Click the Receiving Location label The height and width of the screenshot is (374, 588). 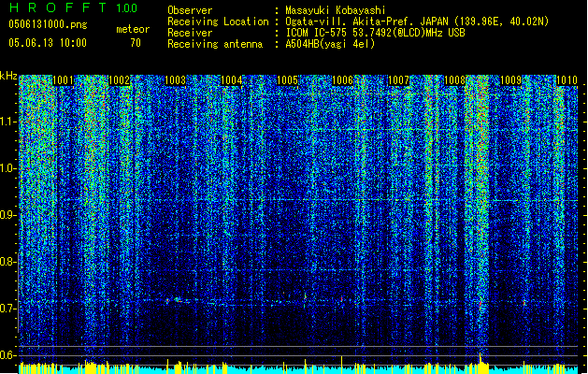tap(218, 22)
